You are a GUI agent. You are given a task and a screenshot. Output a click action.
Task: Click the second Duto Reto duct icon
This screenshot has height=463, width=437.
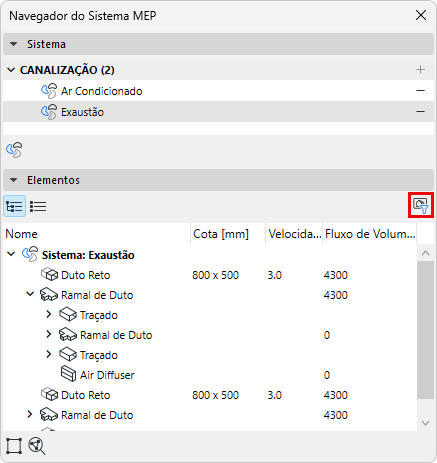(x=49, y=394)
